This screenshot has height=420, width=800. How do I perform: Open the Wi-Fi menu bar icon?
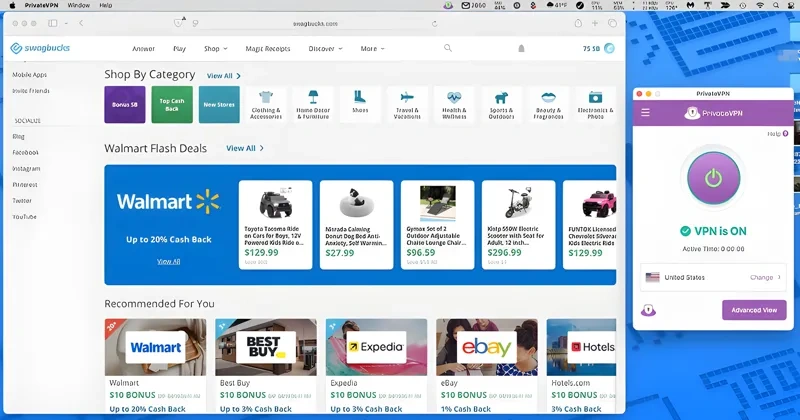pyautogui.click(x=760, y=5)
